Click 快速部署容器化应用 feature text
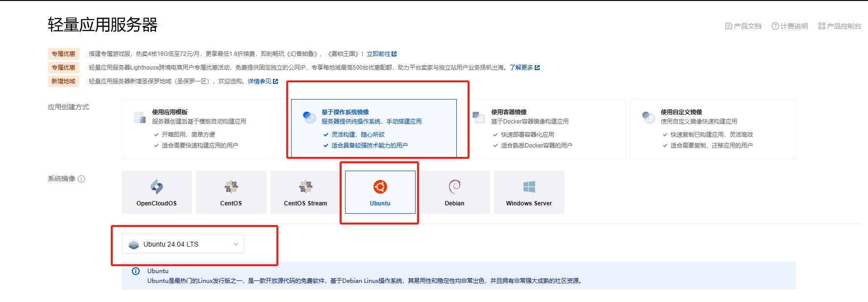Image resolution: width=868 pixels, height=302 pixels. (x=527, y=134)
